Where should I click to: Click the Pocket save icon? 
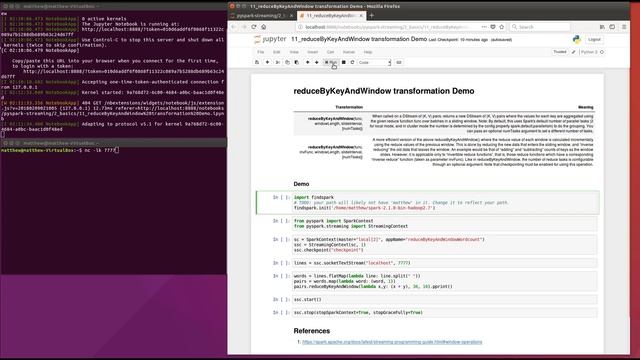[x=493, y=27]
